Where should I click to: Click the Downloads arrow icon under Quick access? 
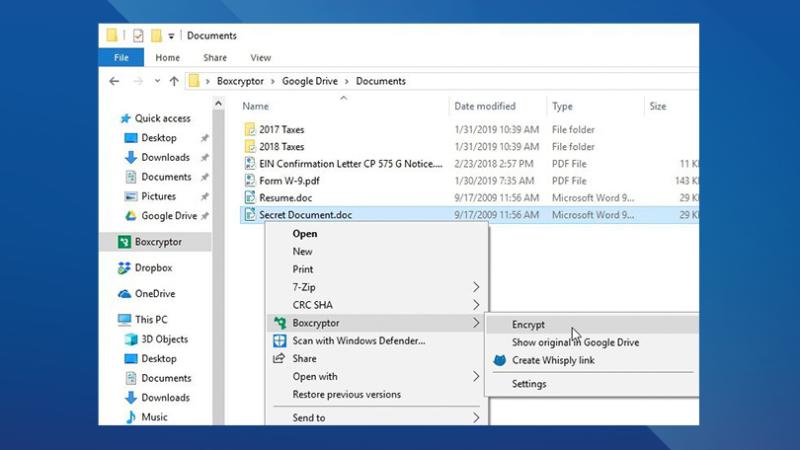click(131, 158)
